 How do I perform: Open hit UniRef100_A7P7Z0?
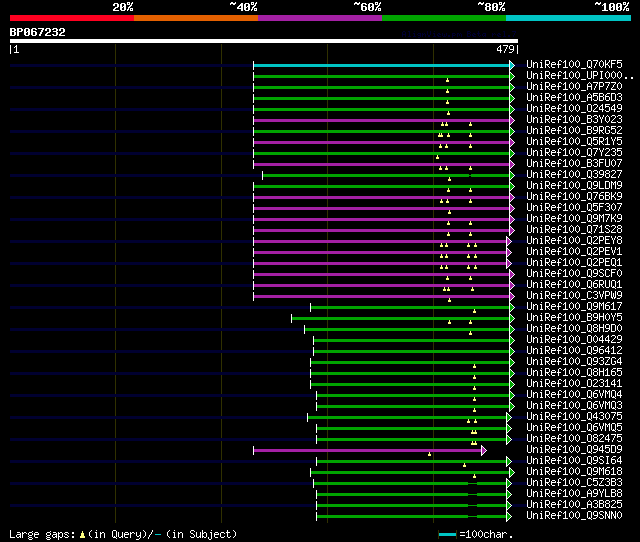(574, 87)
